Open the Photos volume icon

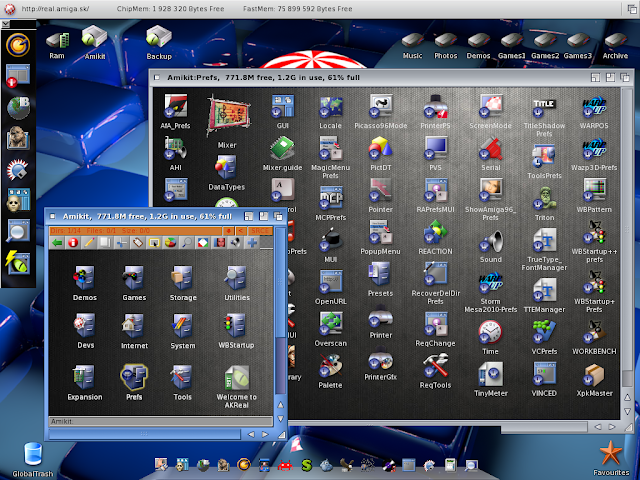tap(445, 41)
